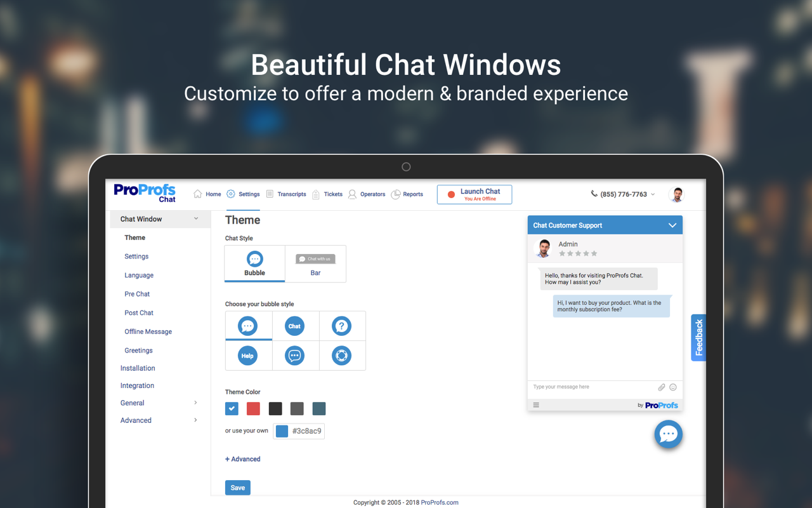This screenshot has height=508, width=812.
Task: Open the Feedback side tab
Action: (698, 338)
